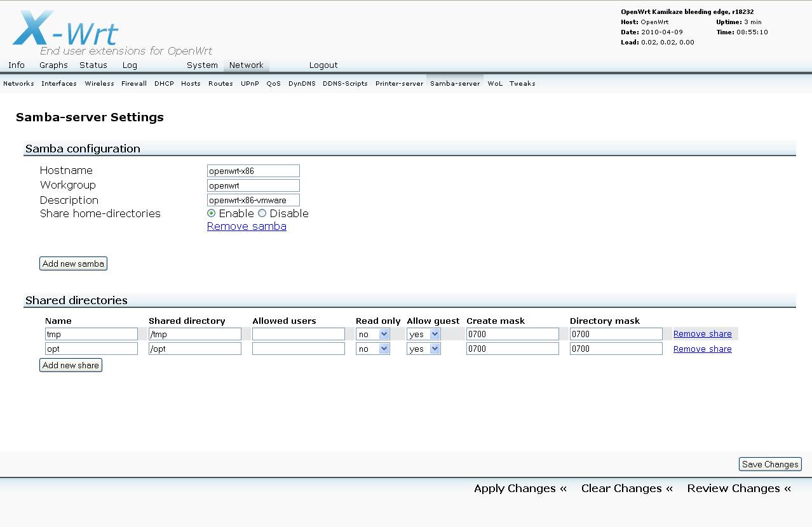Click the Shared directory field with /opt

[195, 349]
